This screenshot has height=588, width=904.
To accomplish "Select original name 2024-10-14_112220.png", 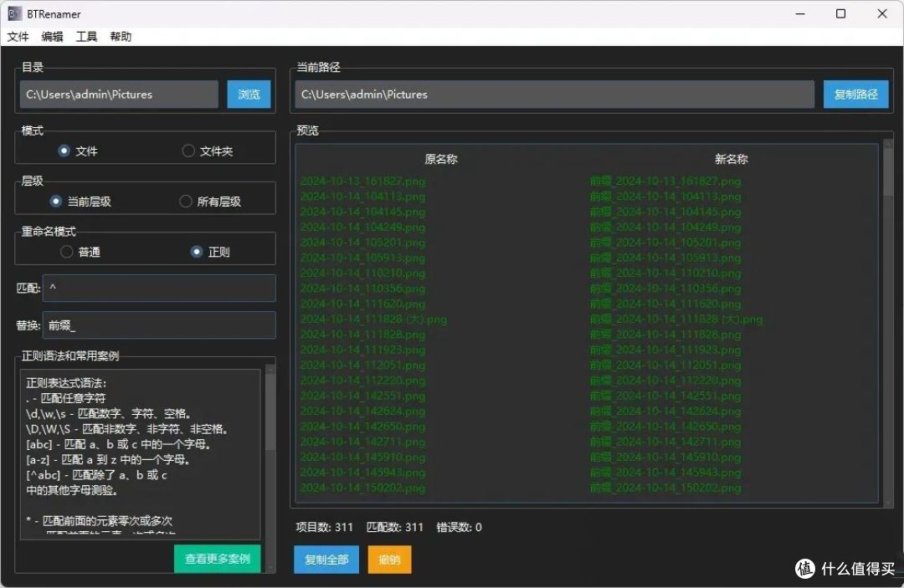I will 363,381.
